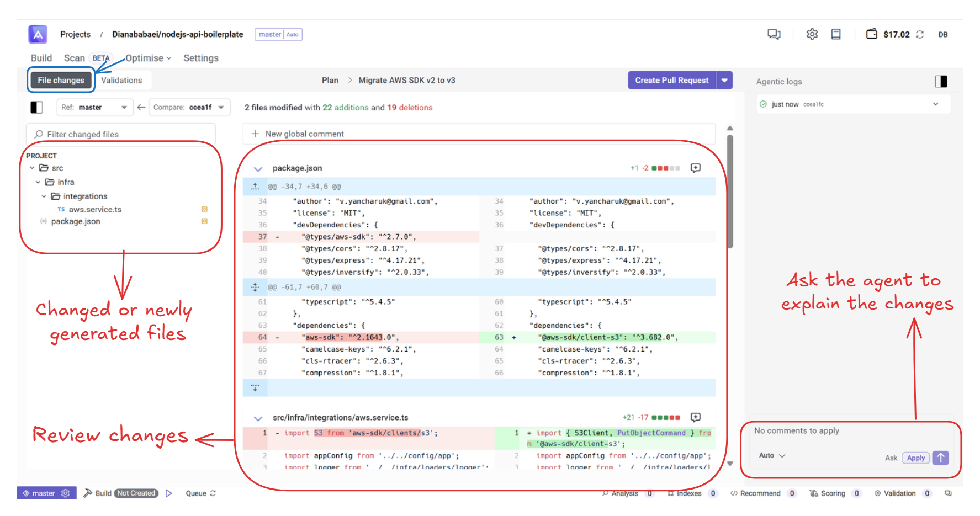Screen dimensions: 980x516
Task: Click the Create Pull Request button
Action: pos(671,80)
